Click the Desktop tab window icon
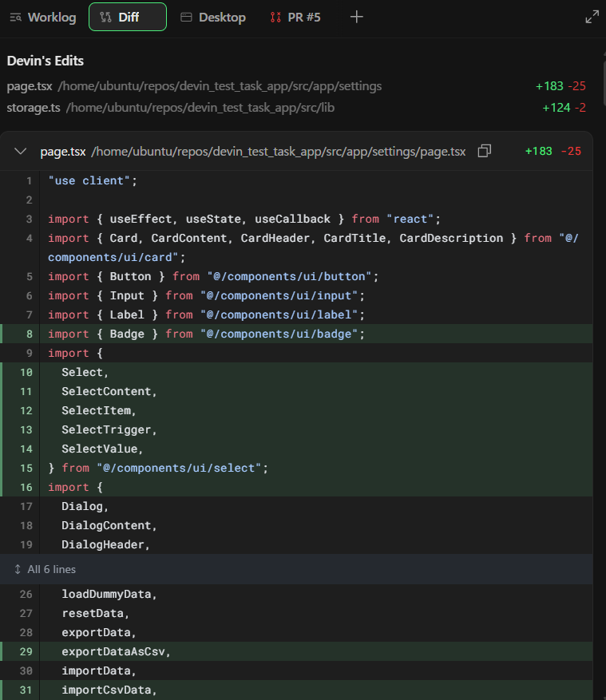This screenshot has width=606, height=700. tap(186, 17)
